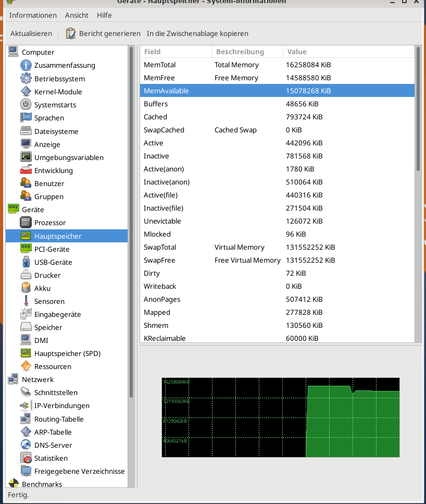Select the Inactive(anon) row
Viewport: 426px width, 504px height.
point(277,182)
